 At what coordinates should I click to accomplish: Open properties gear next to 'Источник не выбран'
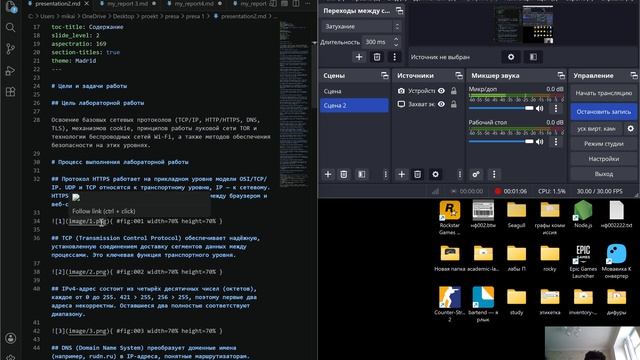[x=511, y=57]
